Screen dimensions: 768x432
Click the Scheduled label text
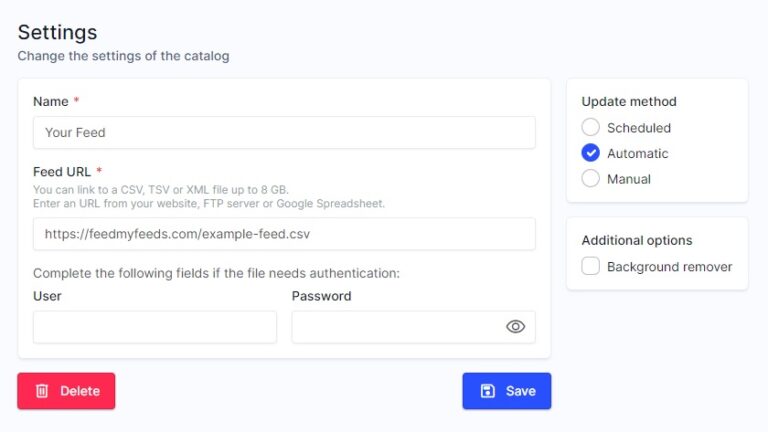639,128
